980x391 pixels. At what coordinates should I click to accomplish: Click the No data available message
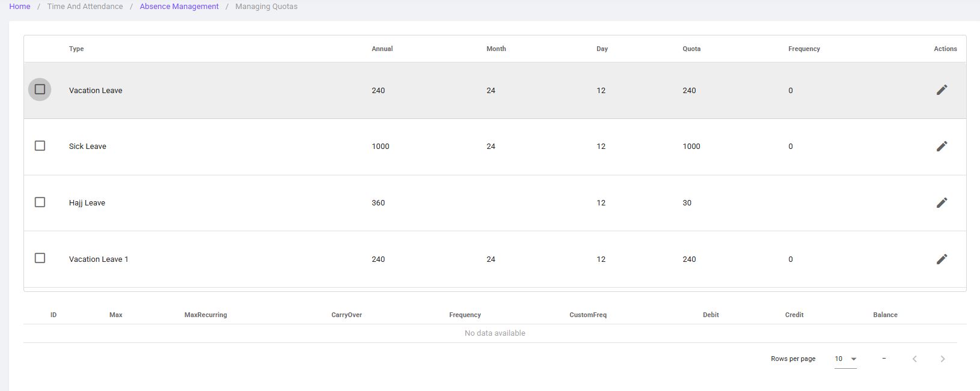click(495, 333)
